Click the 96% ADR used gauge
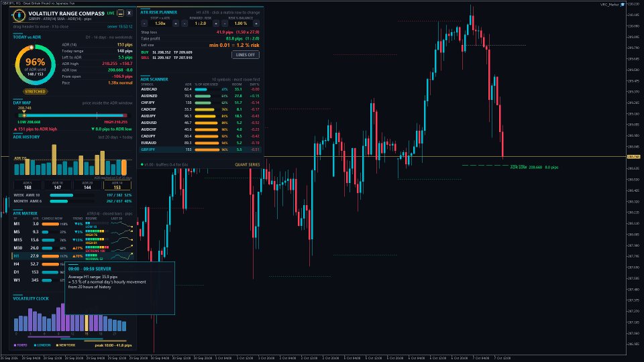 (36, 65)
